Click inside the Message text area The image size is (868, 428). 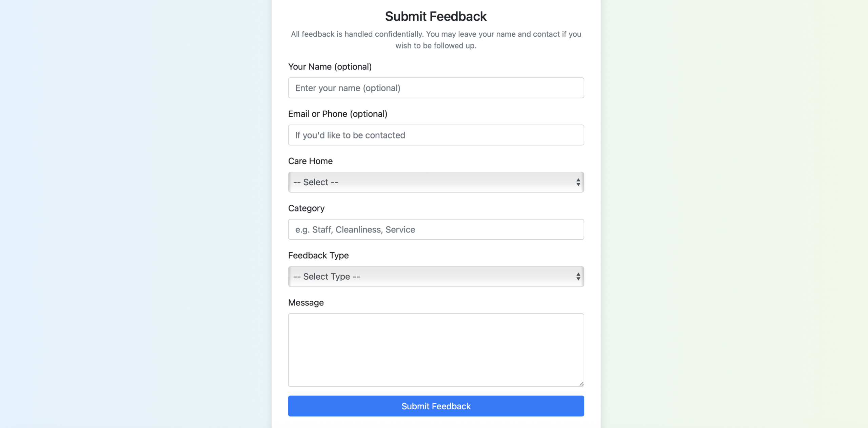click(436, 350)
